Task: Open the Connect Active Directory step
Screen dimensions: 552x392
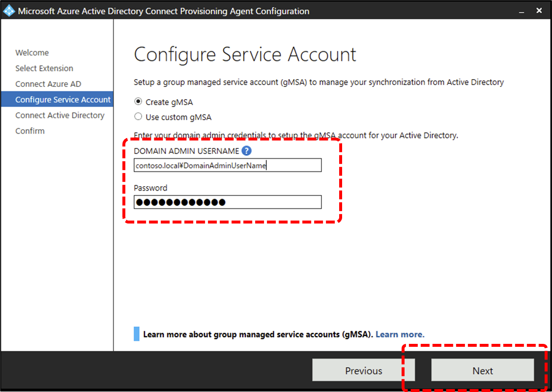Action: (x=60, y=115)
